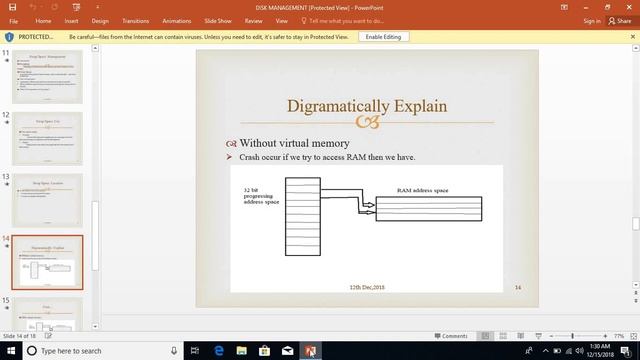Open Microsoft Store from taskbar
640x360 pixels.
click(264, 351)
